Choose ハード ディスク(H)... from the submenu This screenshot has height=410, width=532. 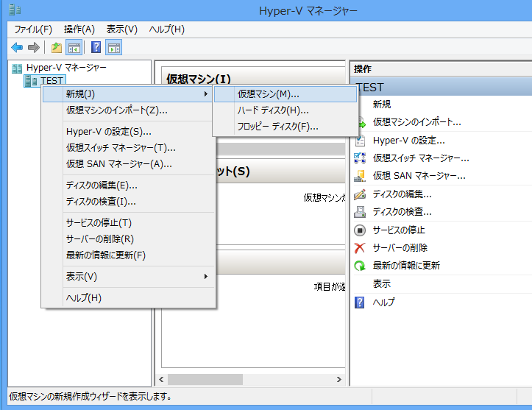(285, 110)
